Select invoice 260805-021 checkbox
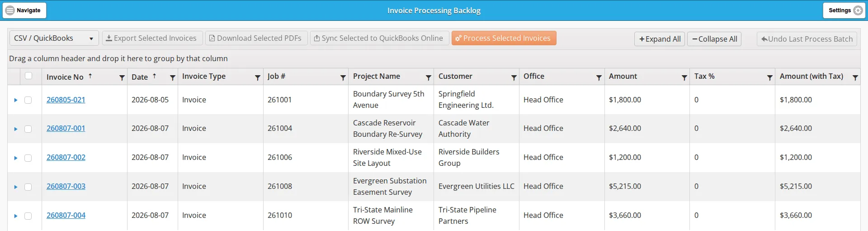 click(28, 100)
